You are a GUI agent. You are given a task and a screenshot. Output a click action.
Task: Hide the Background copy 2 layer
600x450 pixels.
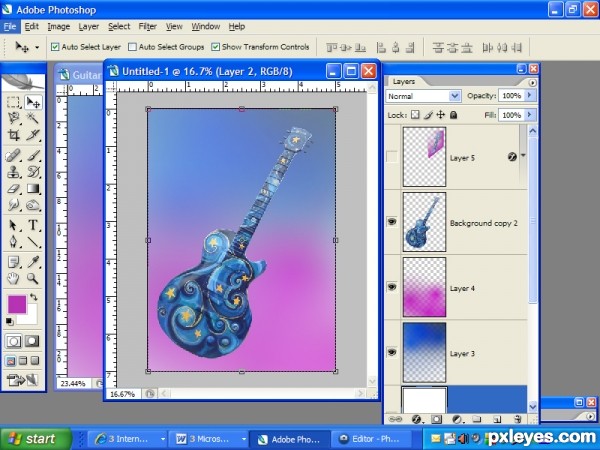392,222
